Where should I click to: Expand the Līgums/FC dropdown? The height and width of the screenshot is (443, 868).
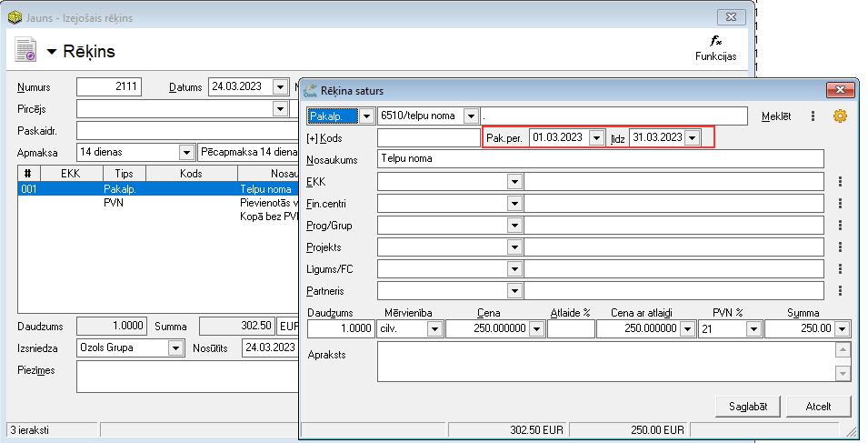(514, 269)
